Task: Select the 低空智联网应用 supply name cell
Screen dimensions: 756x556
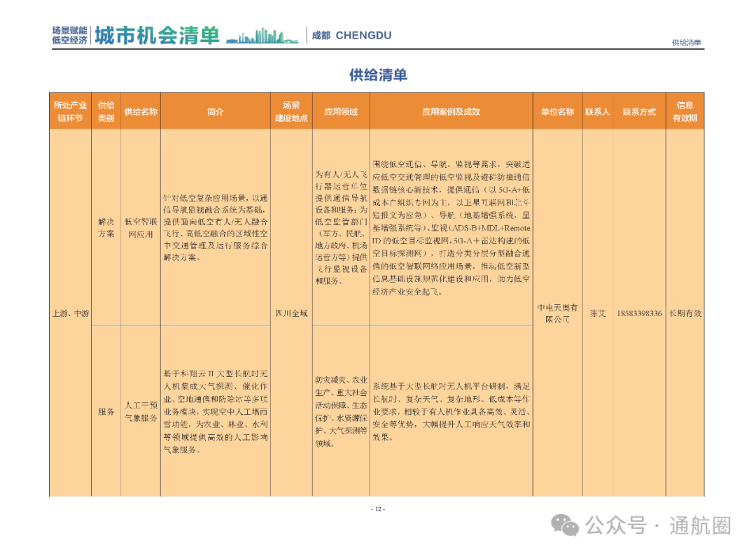Action: (x=141, y=227)
